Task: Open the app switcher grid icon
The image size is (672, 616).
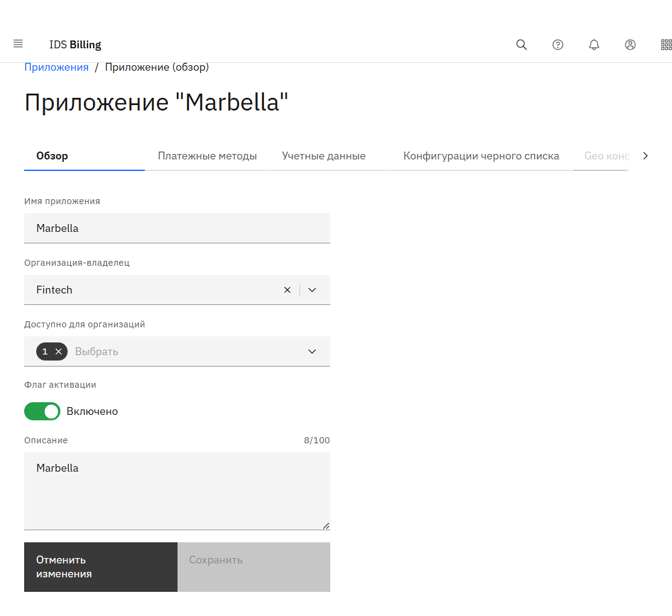Action: pyautogui.click(x=666, y=45)
